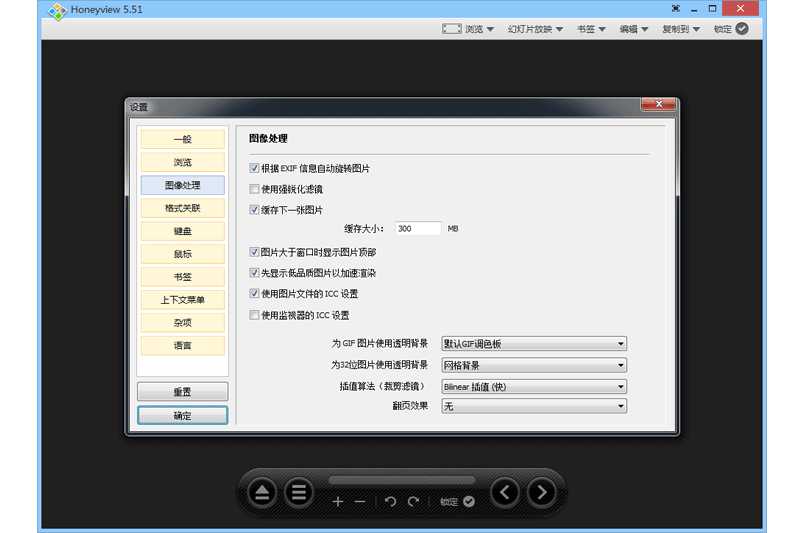Select the 浏览 settings tab in sidebar

click(183, 162)
